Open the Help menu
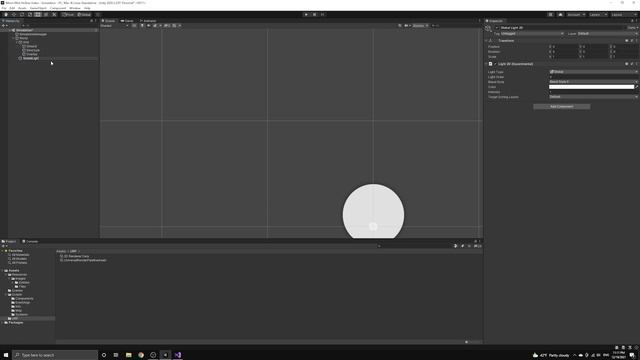The height and width of the screenshot is (360, 640). pyautogui.click(x=87, y=8)
